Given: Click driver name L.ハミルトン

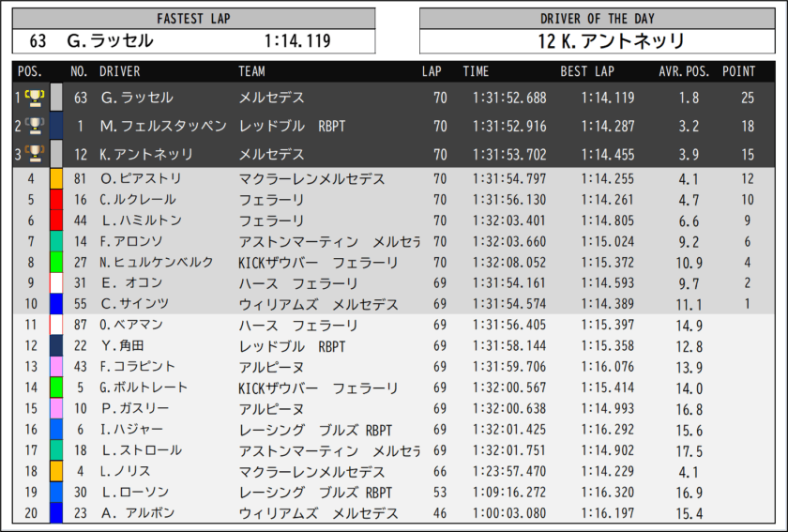Looking at the screenshot, I should [142, 220].
